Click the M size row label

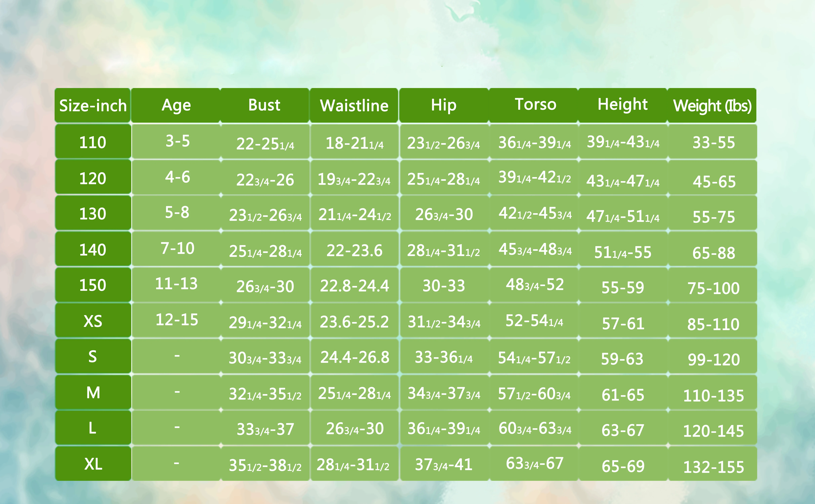tap(93, 393)
